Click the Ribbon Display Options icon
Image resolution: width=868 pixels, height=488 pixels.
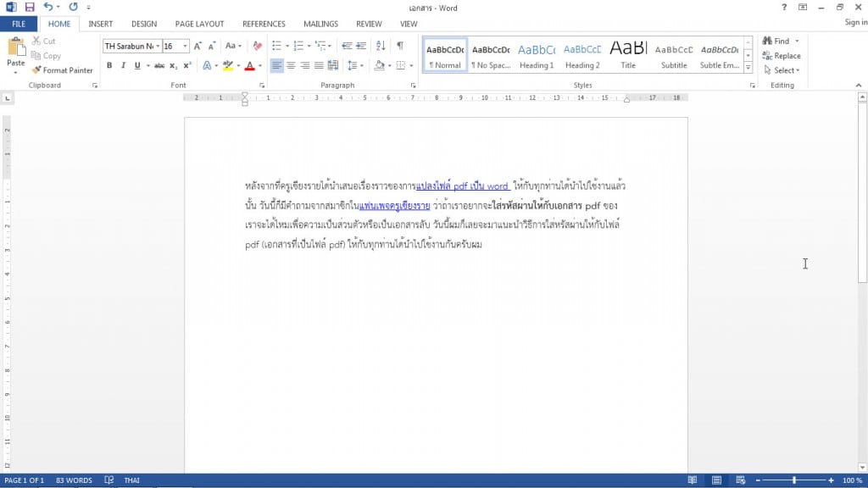pos(803,7)
